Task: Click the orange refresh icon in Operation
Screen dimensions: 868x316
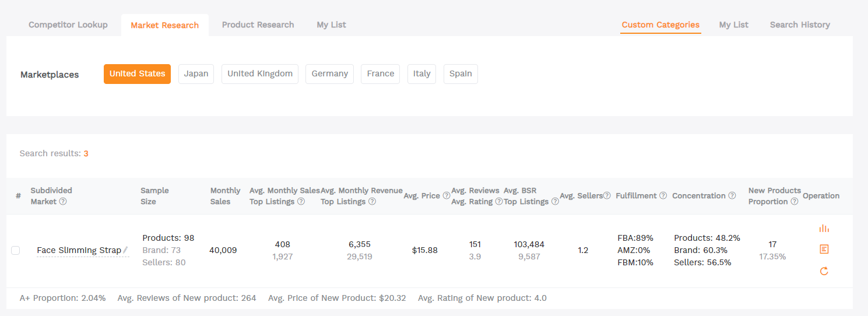Action: tap(824, 271)
